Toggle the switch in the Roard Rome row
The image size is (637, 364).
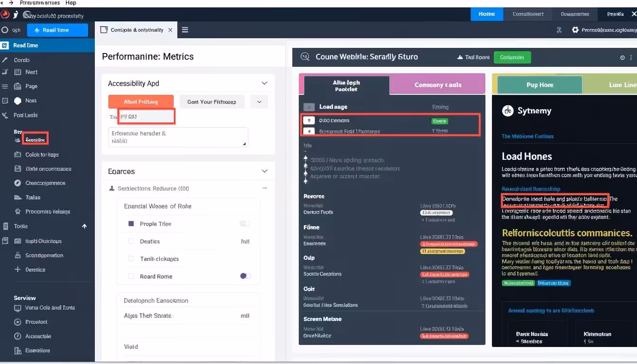point(245,276)
